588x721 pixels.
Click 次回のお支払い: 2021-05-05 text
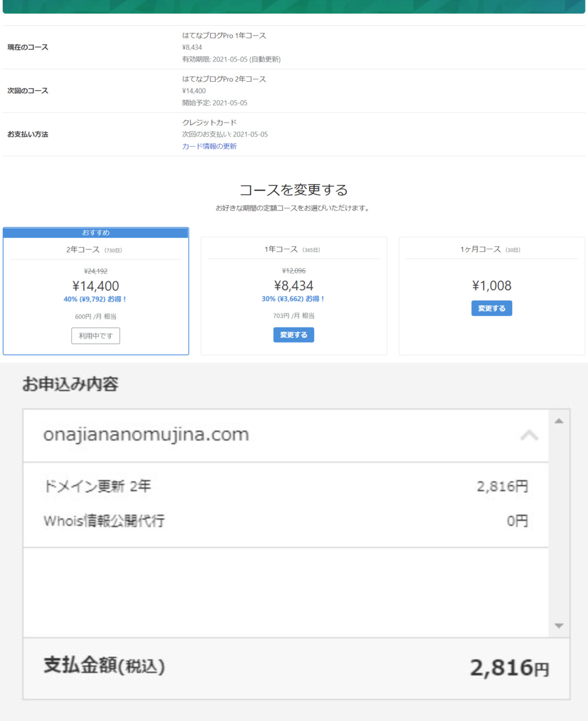tap(225, 135)
